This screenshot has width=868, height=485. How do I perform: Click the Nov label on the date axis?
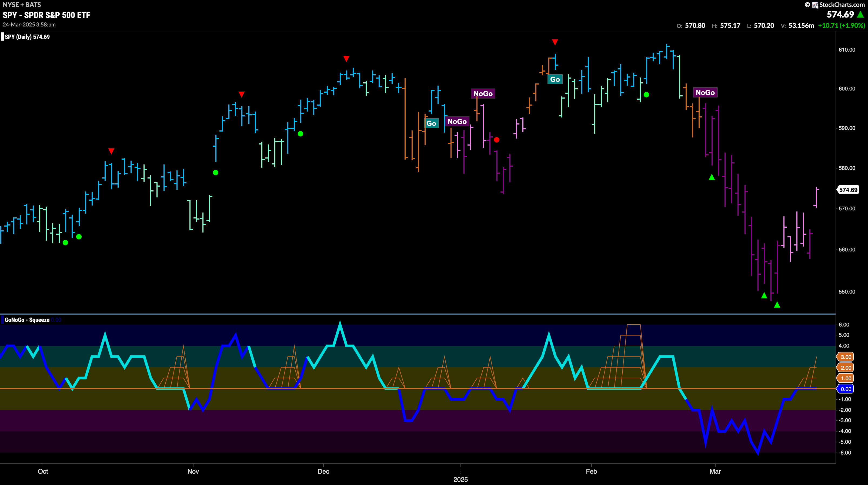[x=193, y=471]
